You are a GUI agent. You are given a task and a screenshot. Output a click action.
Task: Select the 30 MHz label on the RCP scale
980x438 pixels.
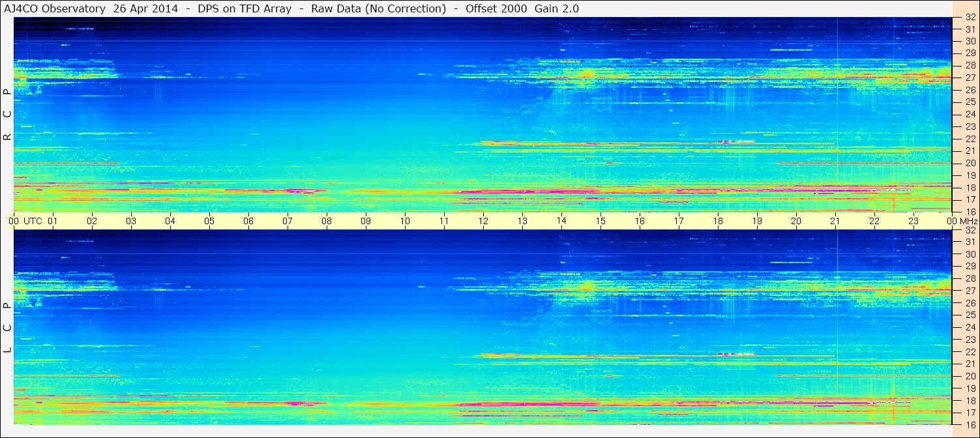(x=970, y=41)
